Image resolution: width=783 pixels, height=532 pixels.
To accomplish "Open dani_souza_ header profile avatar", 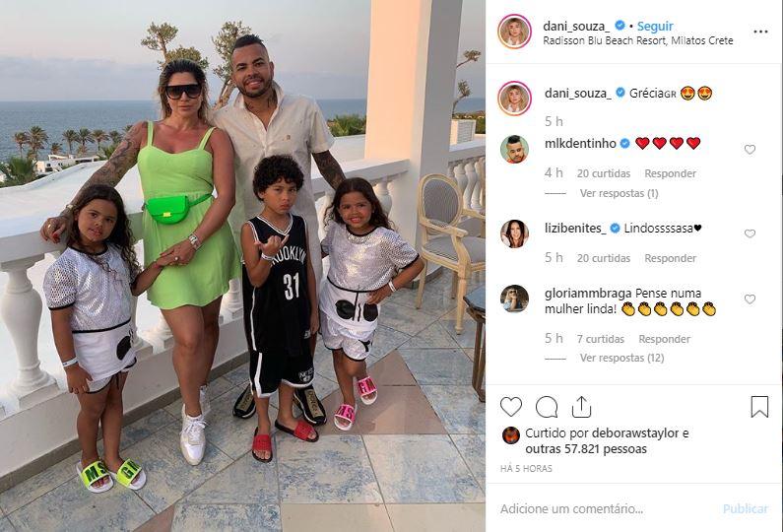I will click(x=514, y=32).
